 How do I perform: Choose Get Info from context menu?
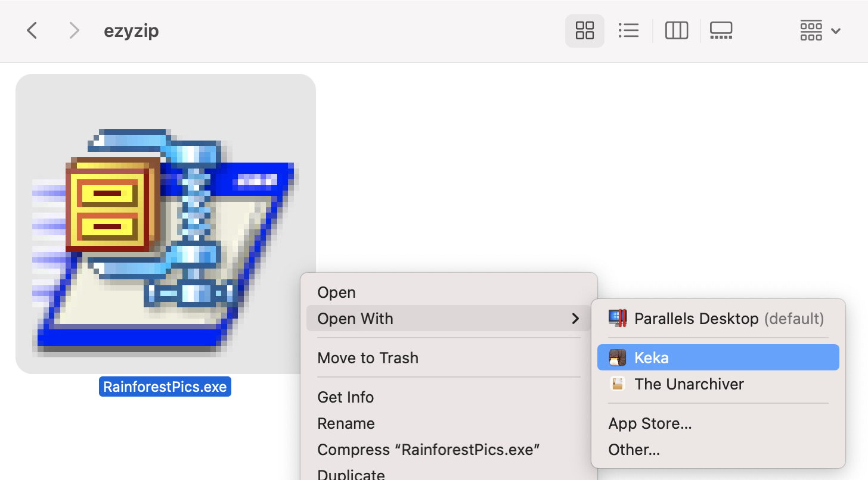point(345,397)
